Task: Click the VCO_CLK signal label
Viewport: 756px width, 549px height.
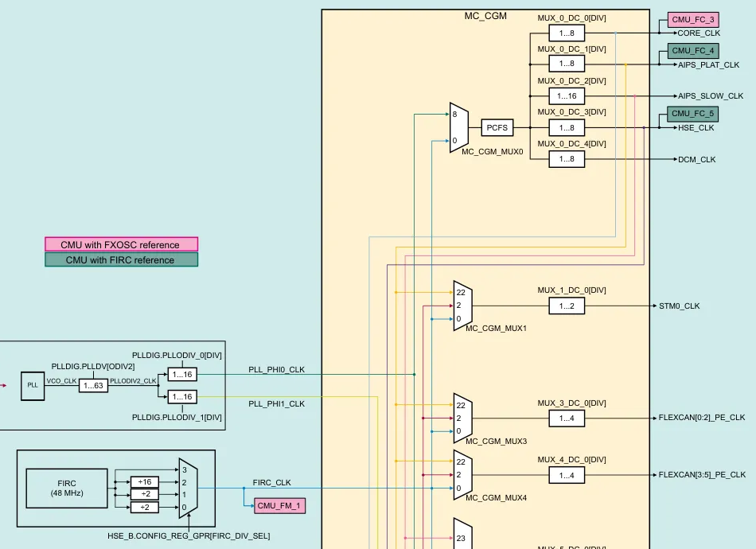Action: click(62, 381)
